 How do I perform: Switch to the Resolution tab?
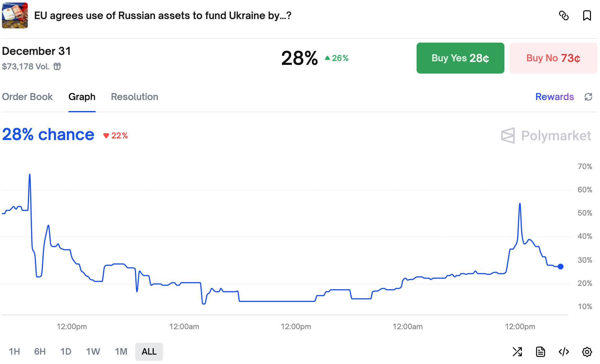[135, 97]
